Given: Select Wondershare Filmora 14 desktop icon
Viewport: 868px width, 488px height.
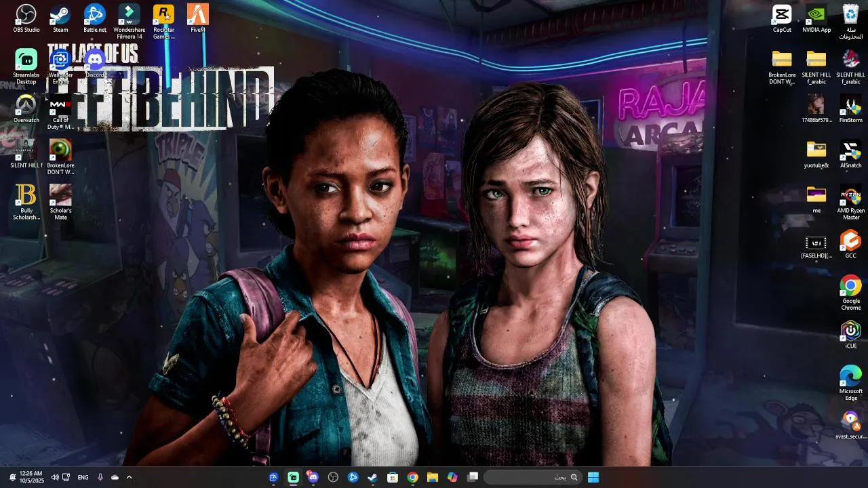Looking at the screenshot, I should (129, 22).
